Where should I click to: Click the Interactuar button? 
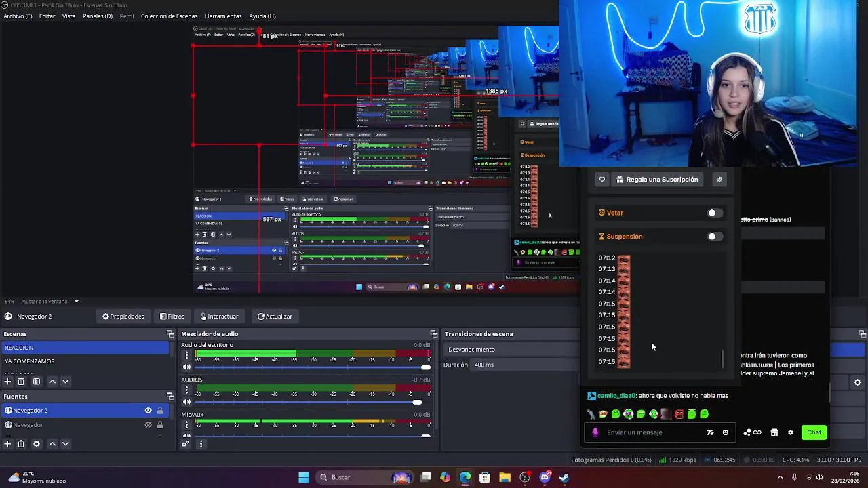pos(219,317)
